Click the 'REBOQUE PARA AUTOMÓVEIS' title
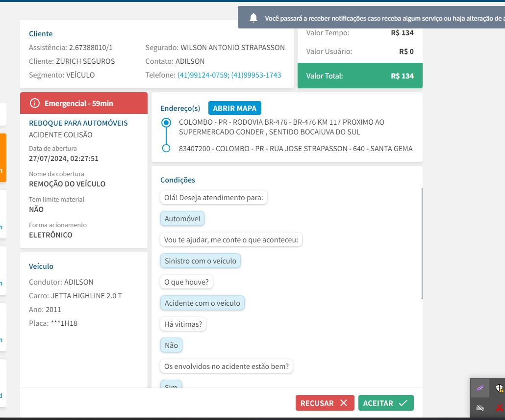505x420 pixels. pos(78,123)
